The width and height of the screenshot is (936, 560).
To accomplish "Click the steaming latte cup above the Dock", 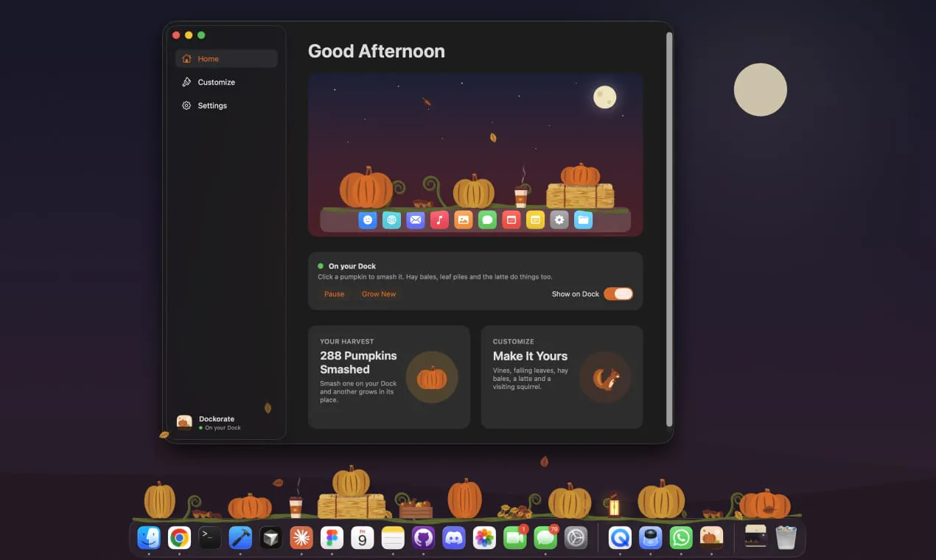I will (296, 506).
